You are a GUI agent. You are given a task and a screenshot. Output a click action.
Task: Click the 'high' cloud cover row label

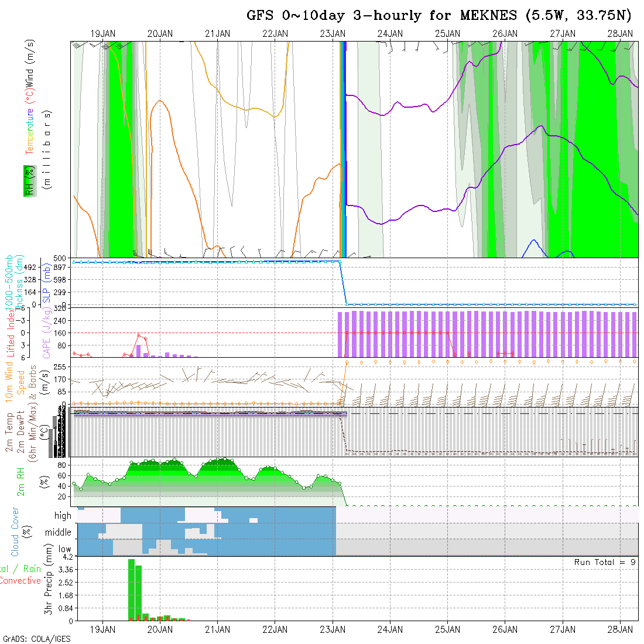pos(63,516)
